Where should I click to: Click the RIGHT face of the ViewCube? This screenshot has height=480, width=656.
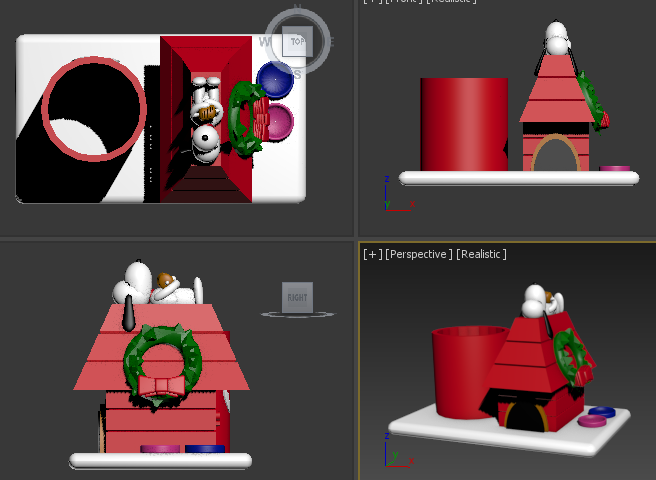[297, 298]
